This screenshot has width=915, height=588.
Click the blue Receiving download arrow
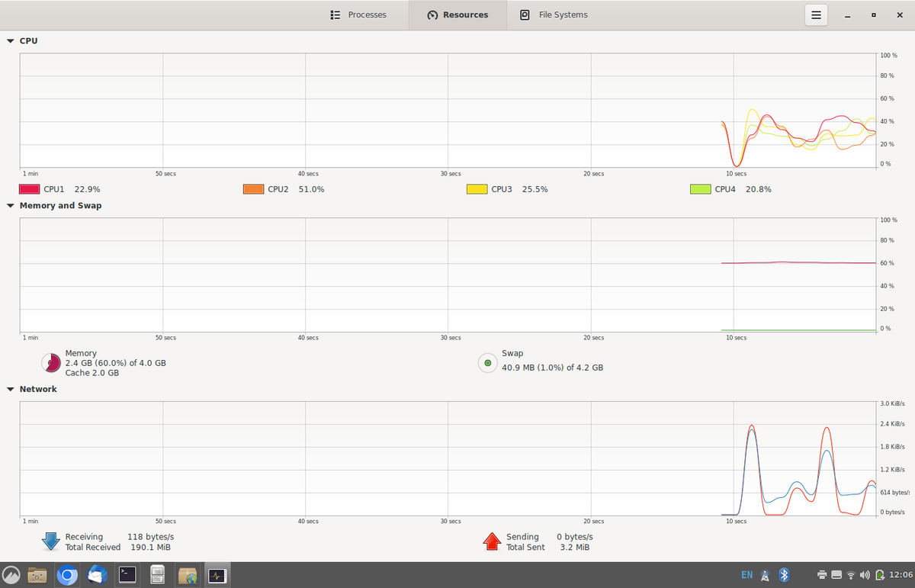(x=51, y=541)
